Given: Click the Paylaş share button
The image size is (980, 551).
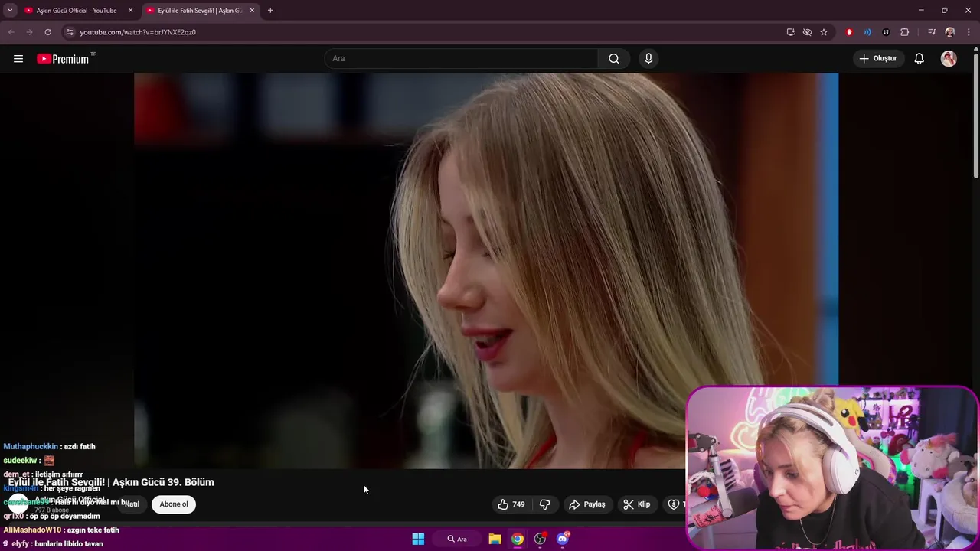Looking at the screenshot, I should click(587, 504).
